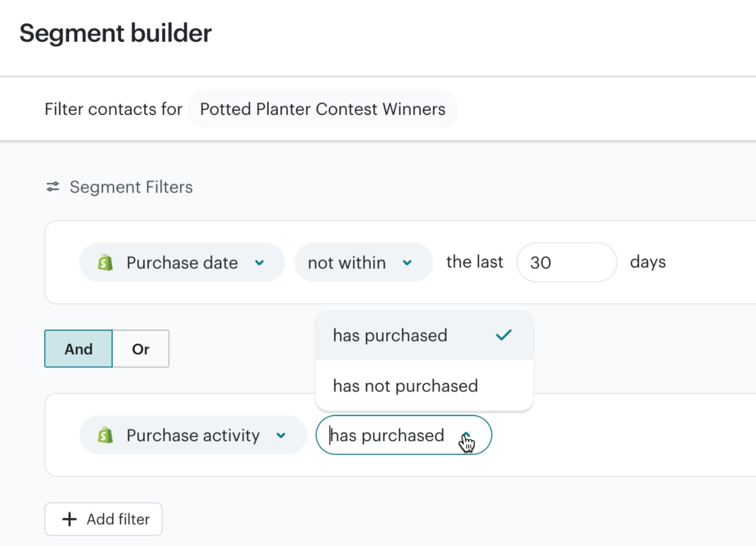Open the not within dropdown
Image resolution: width=756 pixels, height=546 pixels.
pyautogui.click(x=363, y=262)
